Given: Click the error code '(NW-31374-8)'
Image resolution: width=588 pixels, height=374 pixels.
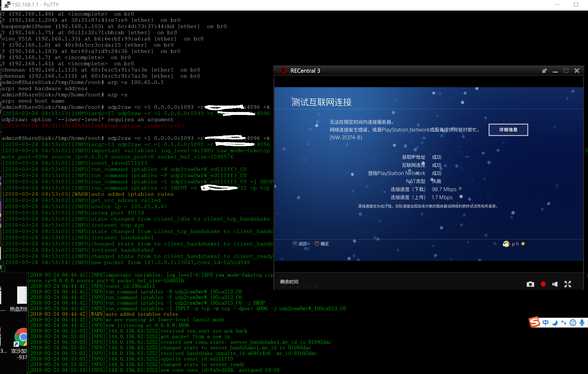Looking at the screenshot, I should point(346,138).
